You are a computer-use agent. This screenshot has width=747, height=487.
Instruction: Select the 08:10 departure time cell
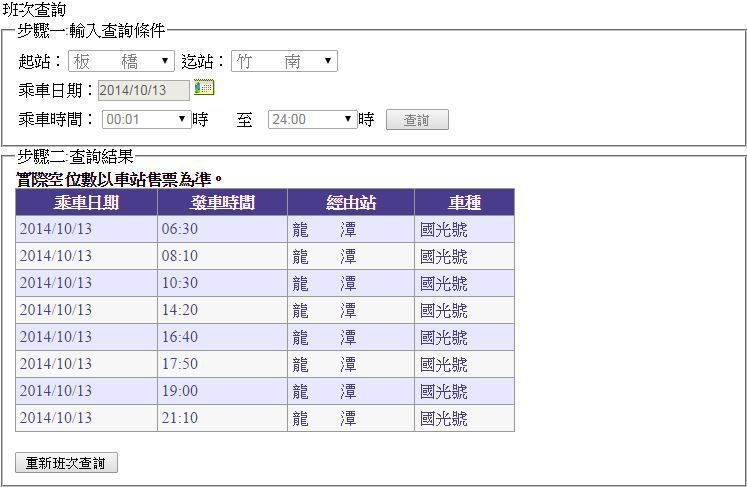(x=180, y=257)
